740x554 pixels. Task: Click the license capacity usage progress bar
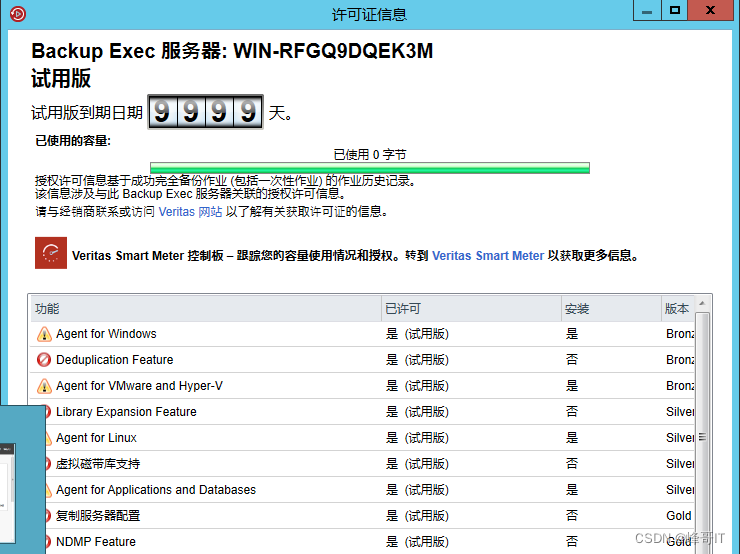[370, 168]
